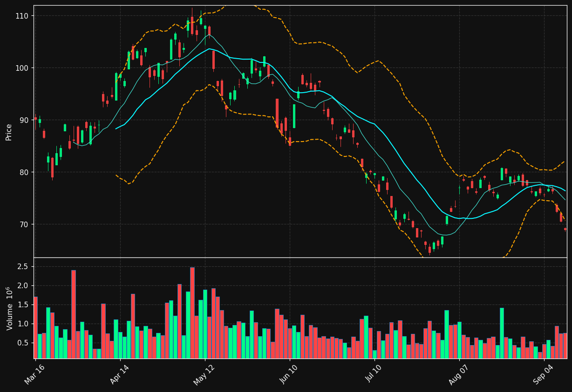Click the 1.5 volume axis tick
Image resolution: width=572 pixels, height=392 pixels.
pyautogui.click(x=23, y=304)
